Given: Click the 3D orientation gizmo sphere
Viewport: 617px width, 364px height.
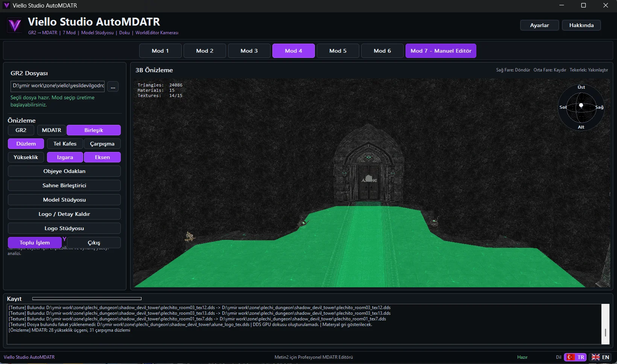Looking at the screenshot, I should click(581, 107).
